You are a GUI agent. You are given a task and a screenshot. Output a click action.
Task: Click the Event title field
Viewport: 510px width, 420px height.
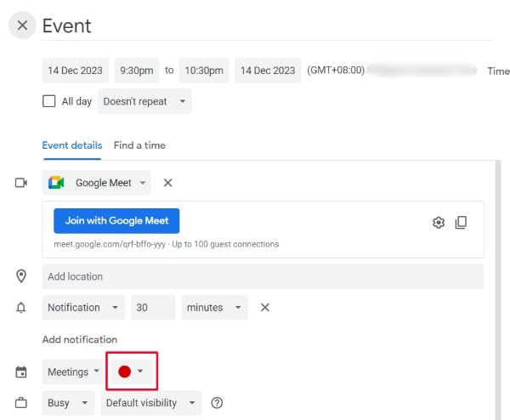[x=267, y=26]
